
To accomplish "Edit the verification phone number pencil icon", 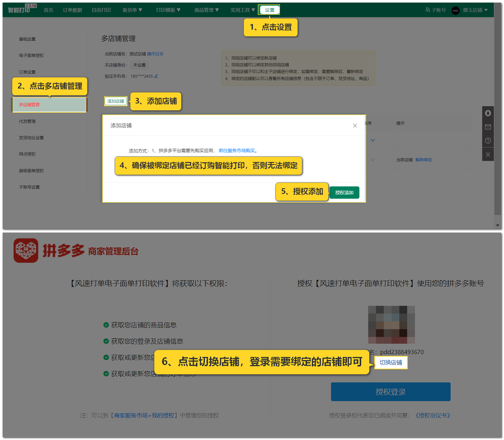I will [156, 76].
